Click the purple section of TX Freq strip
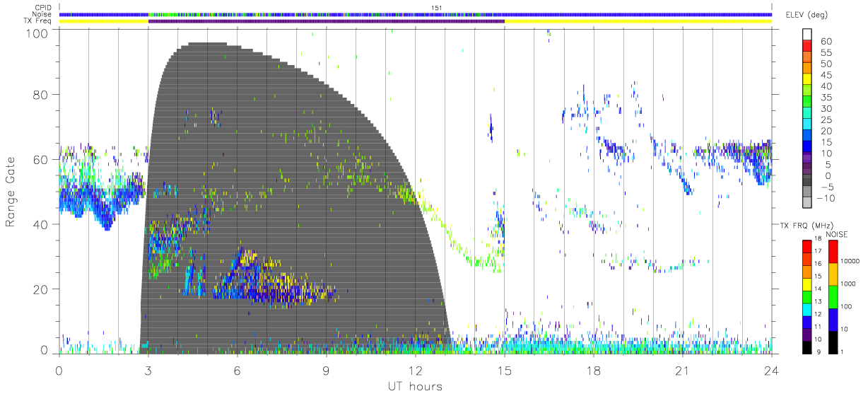Screen dimensions: 868x401 326,21
